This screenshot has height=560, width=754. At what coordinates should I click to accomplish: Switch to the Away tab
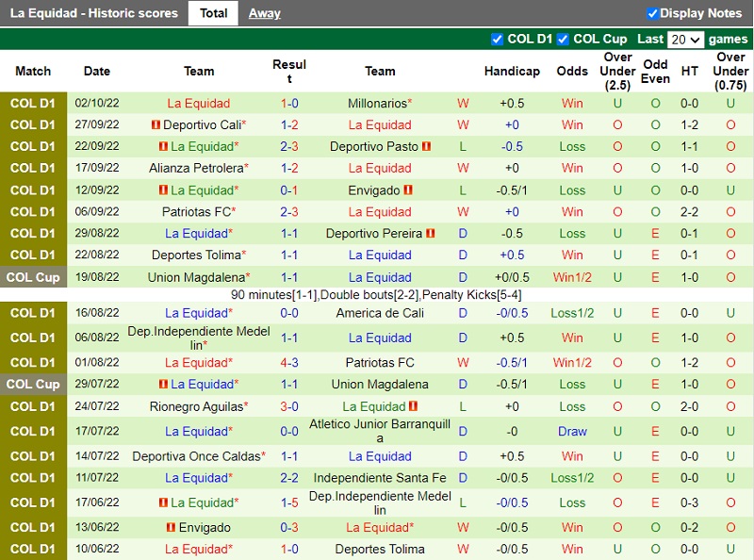click(264, 13)
